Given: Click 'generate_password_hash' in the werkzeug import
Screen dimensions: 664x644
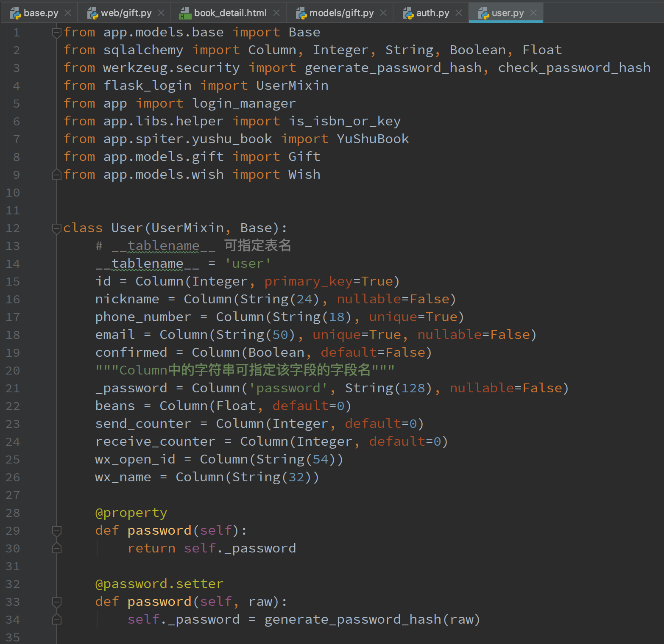Looking at the screenshot, I should pyautogui.click(x=393, y=68).
